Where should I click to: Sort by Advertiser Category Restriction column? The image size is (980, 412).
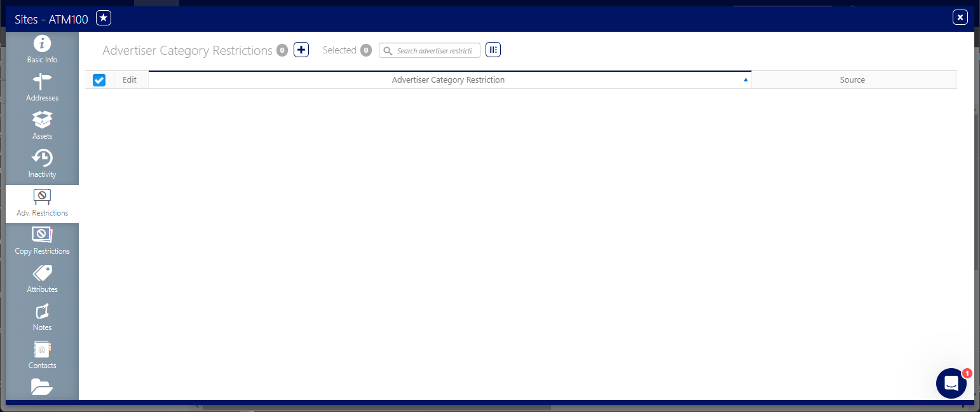click(450, 79)
